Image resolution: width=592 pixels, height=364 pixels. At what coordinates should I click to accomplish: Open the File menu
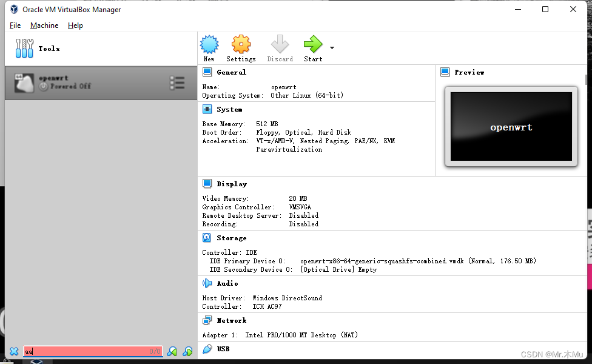coord(15,25)
